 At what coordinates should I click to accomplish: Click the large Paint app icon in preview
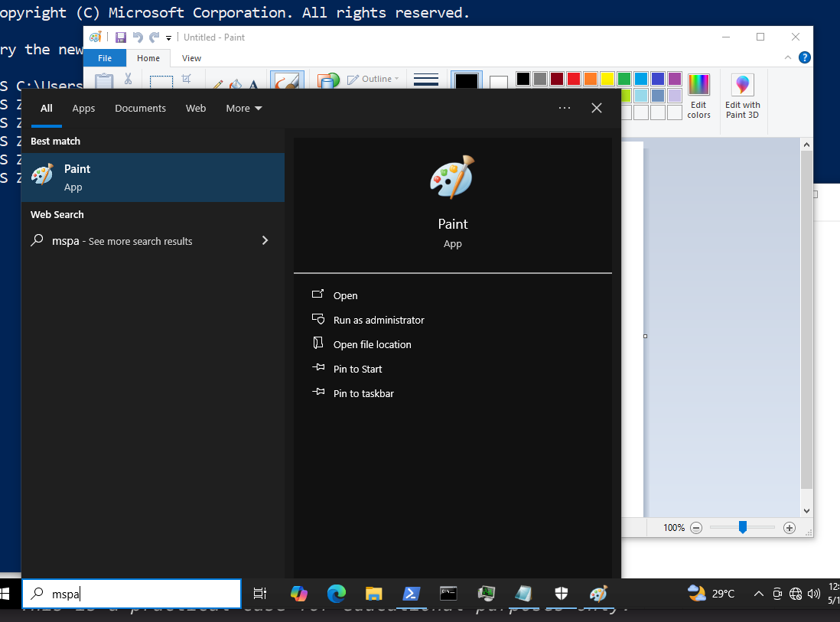453,177
